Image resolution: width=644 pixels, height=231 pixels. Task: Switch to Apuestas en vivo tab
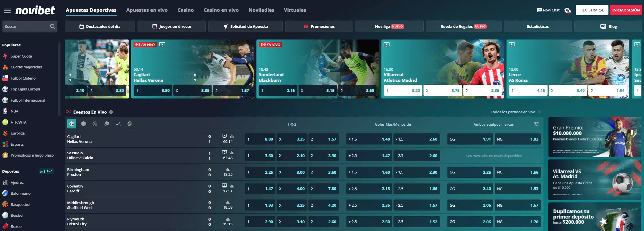pyautogui.click(x=147, y=10)
